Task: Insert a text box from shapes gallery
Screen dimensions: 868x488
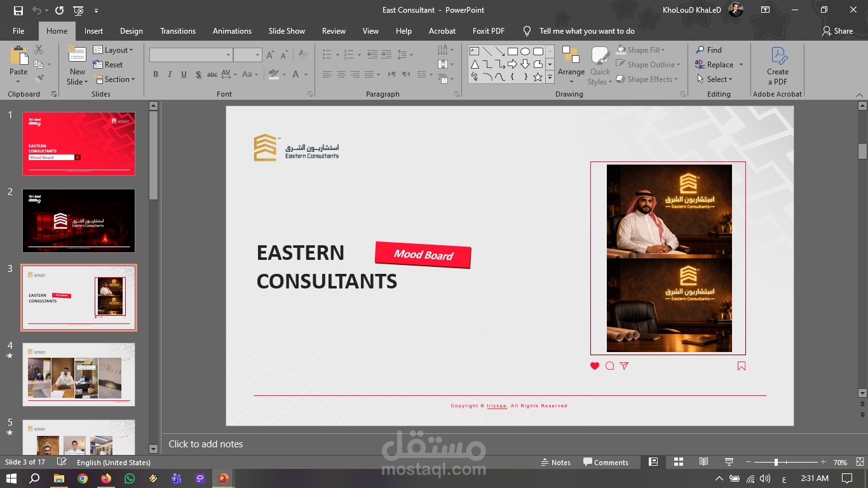Action: [x=474, y=51]
